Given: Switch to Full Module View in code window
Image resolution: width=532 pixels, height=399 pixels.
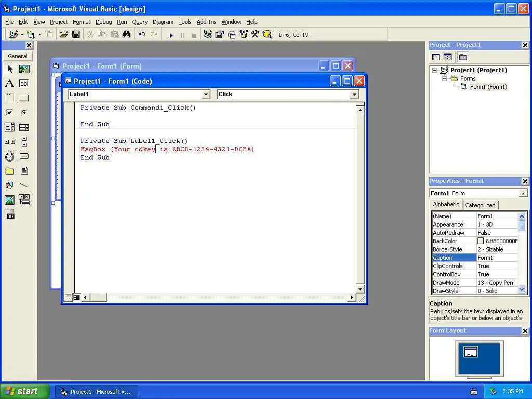Looking at the screenshot, I should pos(77,297).
